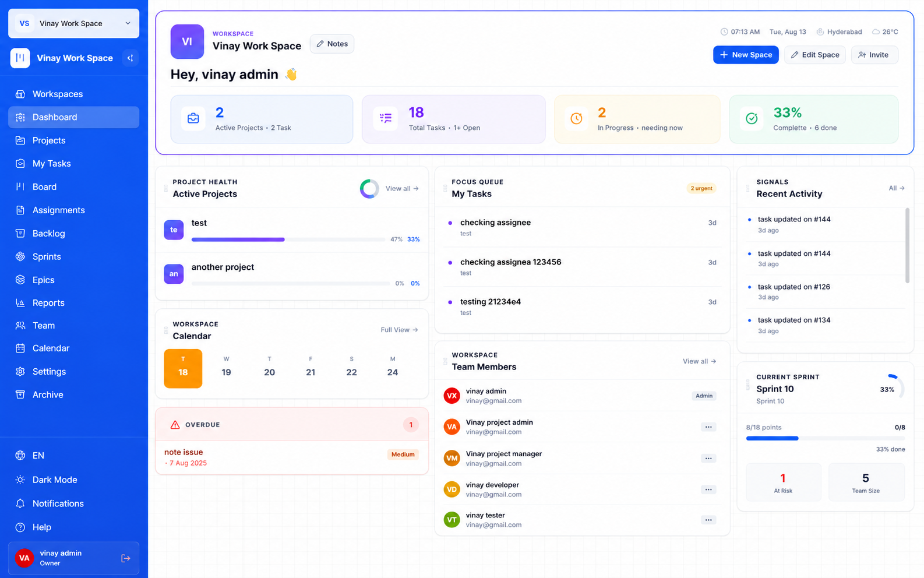Click the logout icon beside vinay admin
Viewport: 924px width, 578px height.
pyautogui.click(x=125, y=558)
